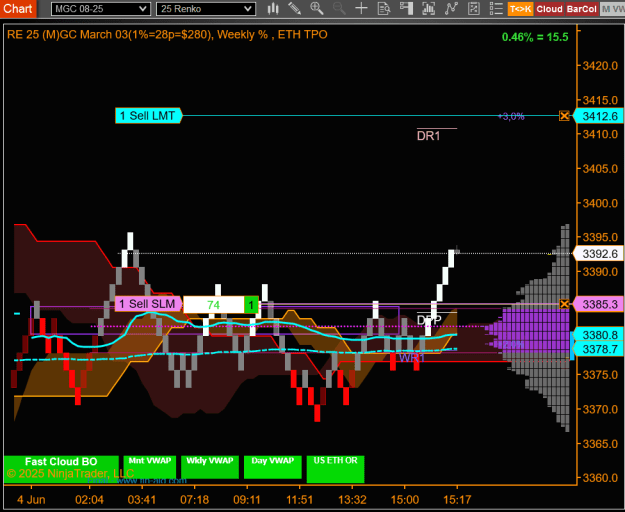Screen dimensions: 625x512
Task: Click the 03:41 time axis label
Action: click(142, 499)
